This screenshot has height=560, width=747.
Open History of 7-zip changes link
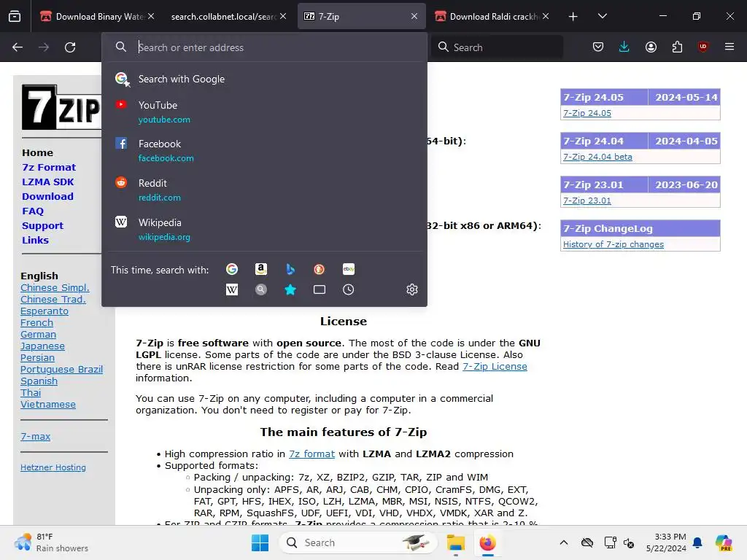tap(613, 245)
